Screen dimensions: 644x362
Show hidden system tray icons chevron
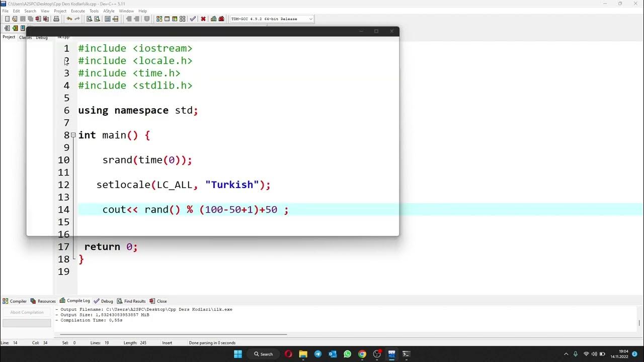tap(566, 354)
